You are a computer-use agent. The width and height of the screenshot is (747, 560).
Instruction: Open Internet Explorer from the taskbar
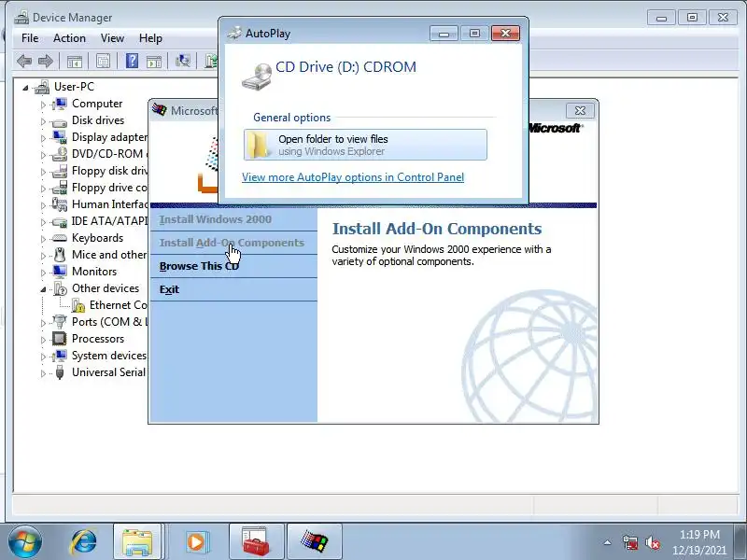(x=83, y=542)
